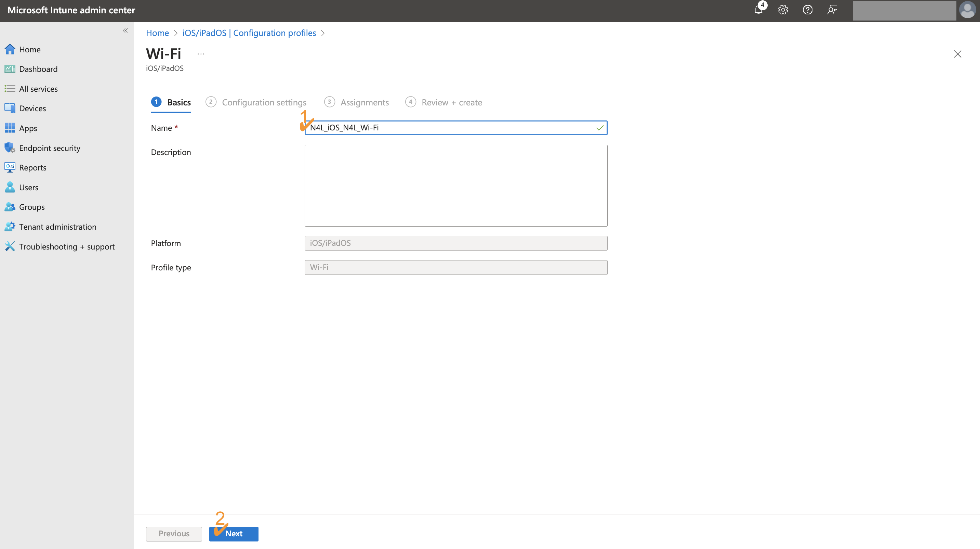
Task: Select Apps in the navigation pane
Action: [28, 128]
